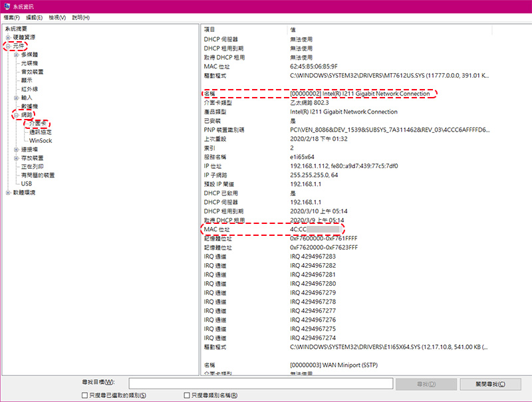Click the System Information title bar icon
532x402 pixels.
point(7,6)
